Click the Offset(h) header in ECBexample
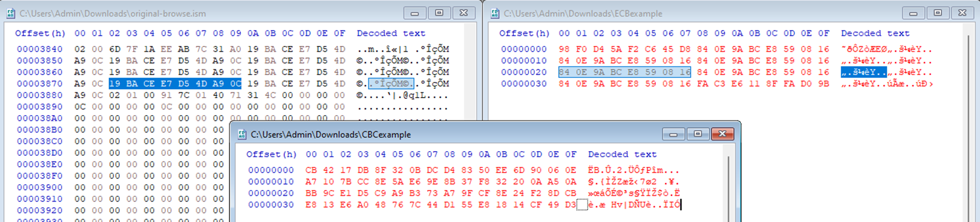The height and width of the screenshot is (222, 980). (x=524, y=33)
